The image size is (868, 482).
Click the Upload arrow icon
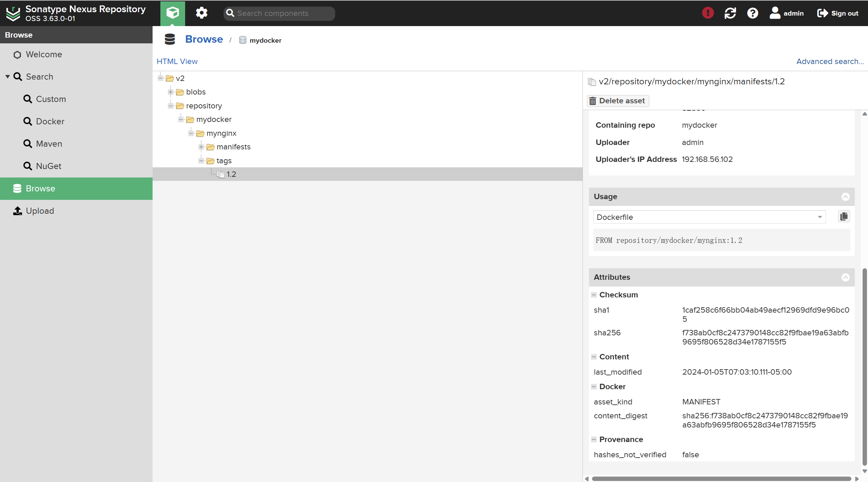point(17,211)
